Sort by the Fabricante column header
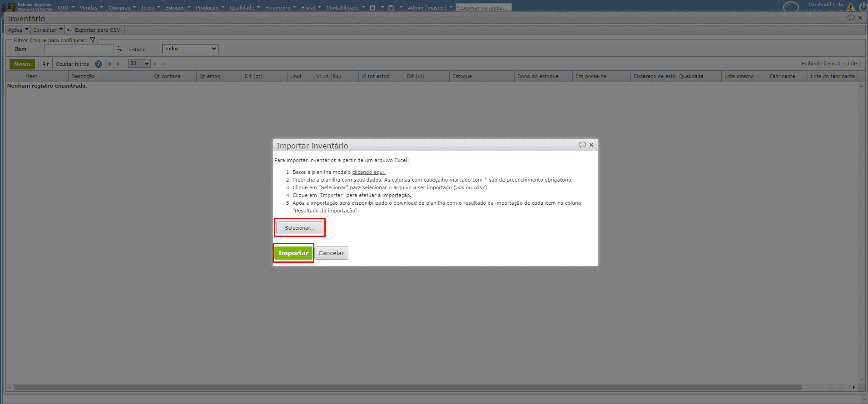This screenshot has width=868, height=404. click(787, 76)
